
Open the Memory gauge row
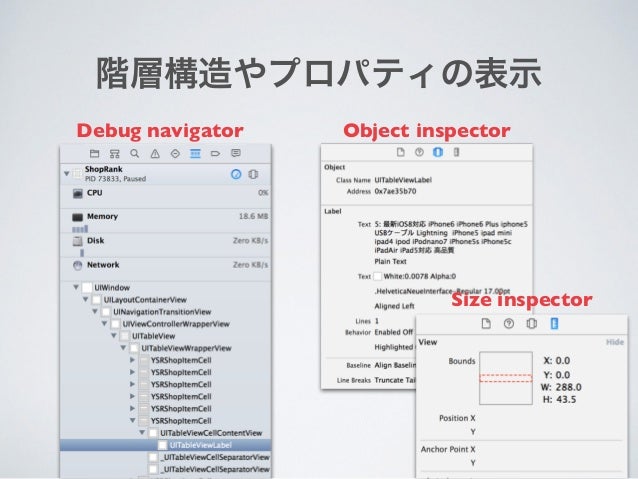coord(166,221)
